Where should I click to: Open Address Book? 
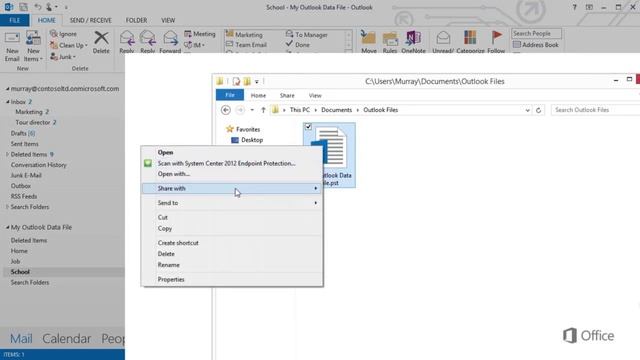536,45
